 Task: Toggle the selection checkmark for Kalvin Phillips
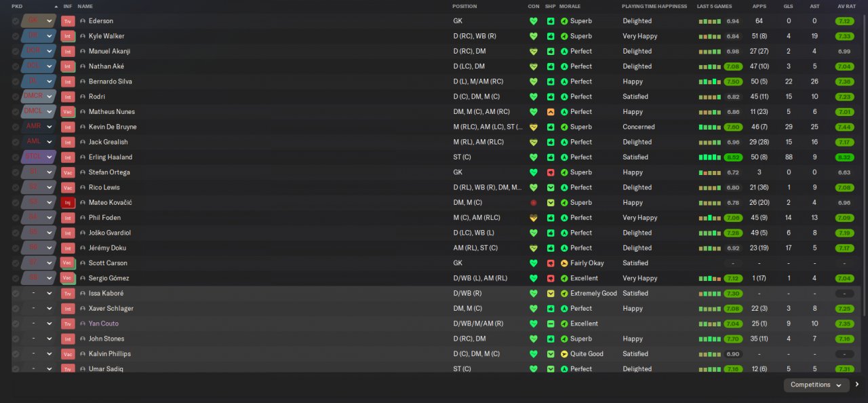pos(16,354)
